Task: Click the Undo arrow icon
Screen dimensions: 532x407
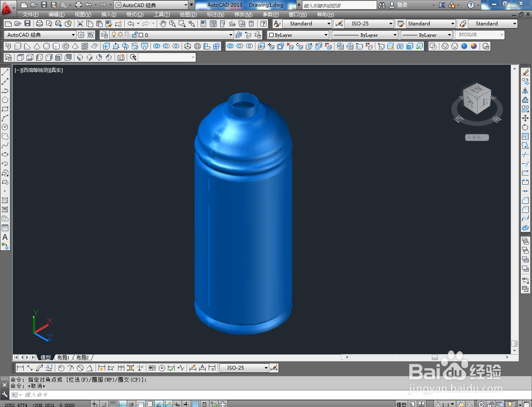Action: (x=131, y=24)
